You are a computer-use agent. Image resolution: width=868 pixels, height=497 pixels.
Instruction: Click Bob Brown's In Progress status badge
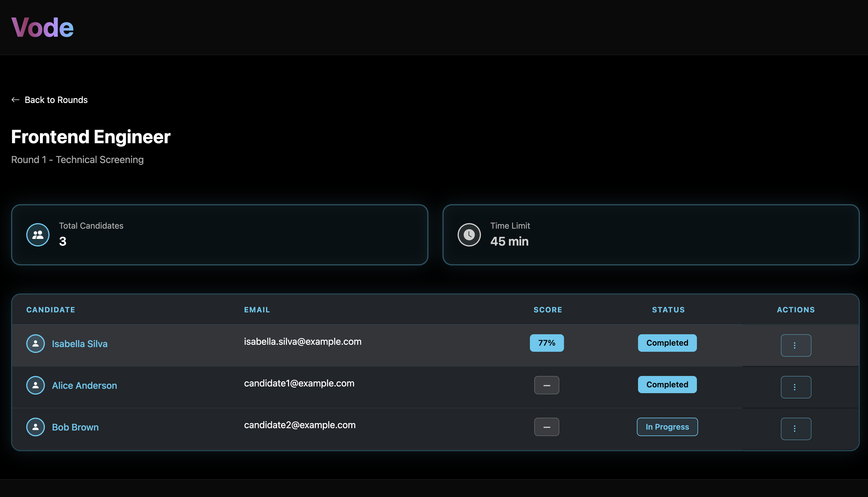[667, 427]
